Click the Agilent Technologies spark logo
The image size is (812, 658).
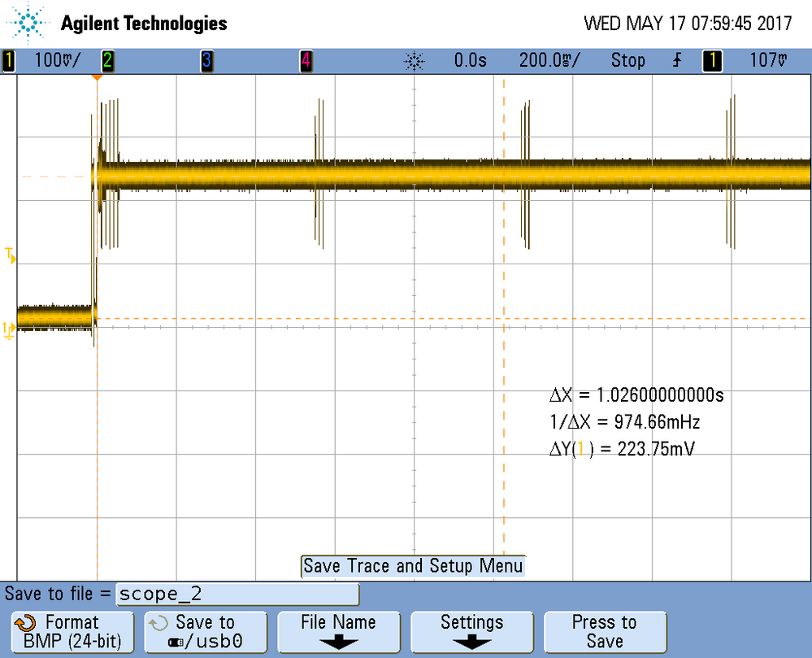tap(28, 23)
